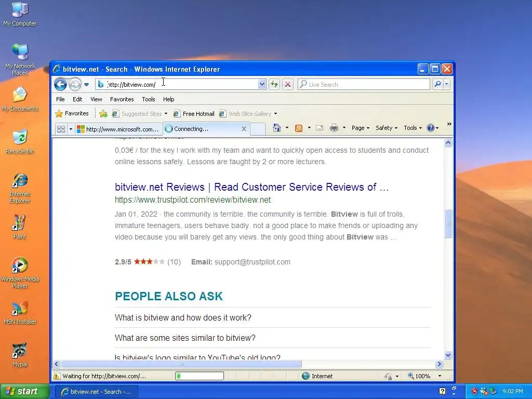Open search provider options dropdown

[x=446, y=84]
